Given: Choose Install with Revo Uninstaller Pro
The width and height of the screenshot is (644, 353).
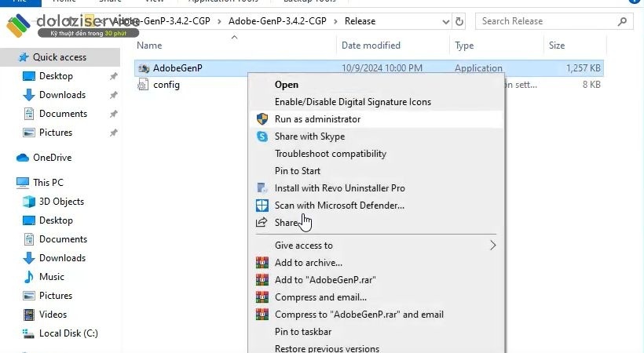Looking at the screenshot, I should click(339, 188).
